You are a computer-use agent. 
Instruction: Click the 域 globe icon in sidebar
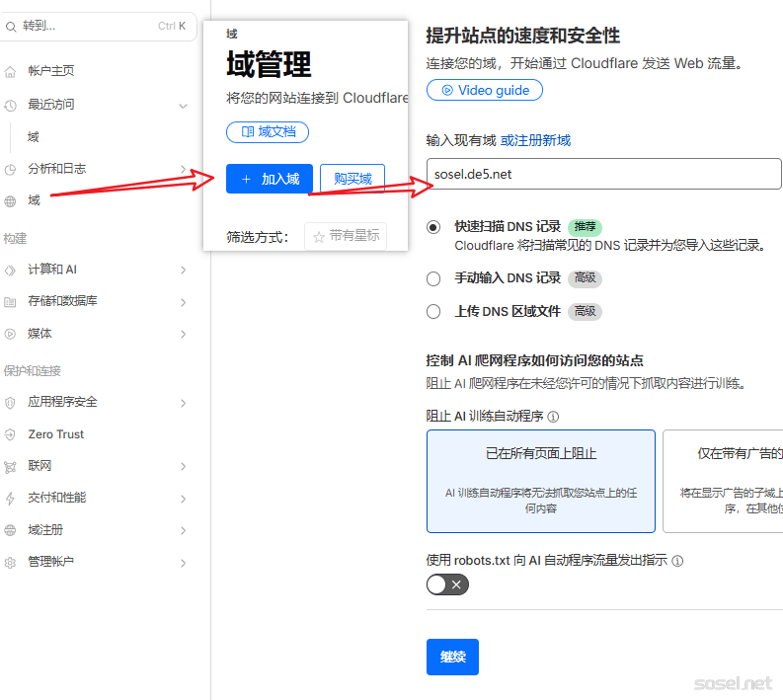pyautogui.click(x=11, y=200)
